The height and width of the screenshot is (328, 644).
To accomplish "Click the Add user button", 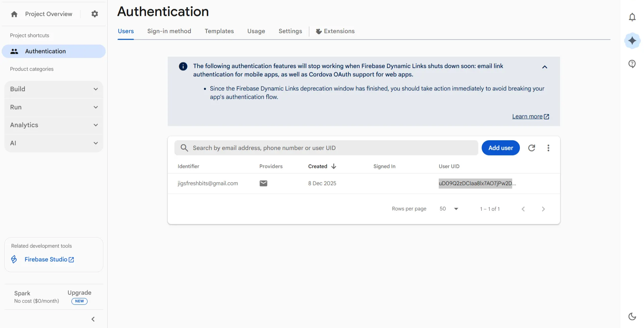I will 501,148.
